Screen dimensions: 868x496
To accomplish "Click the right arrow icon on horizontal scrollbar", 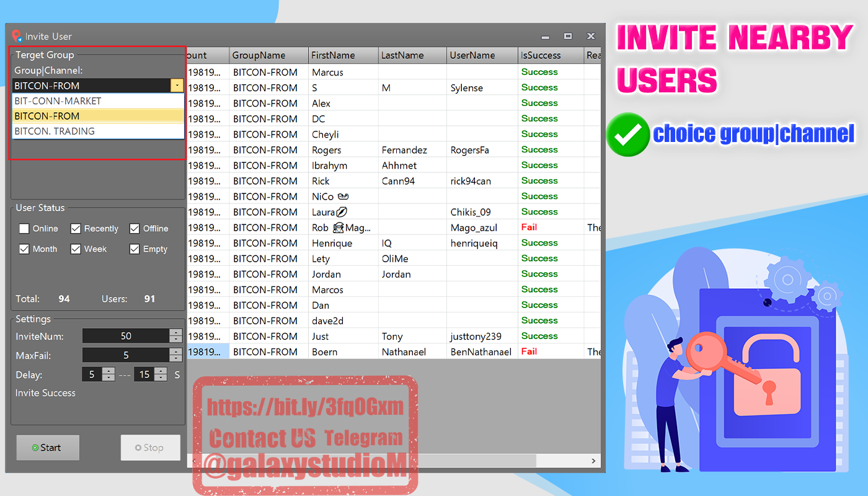I will pyautogui.click(x=593, y=461).
